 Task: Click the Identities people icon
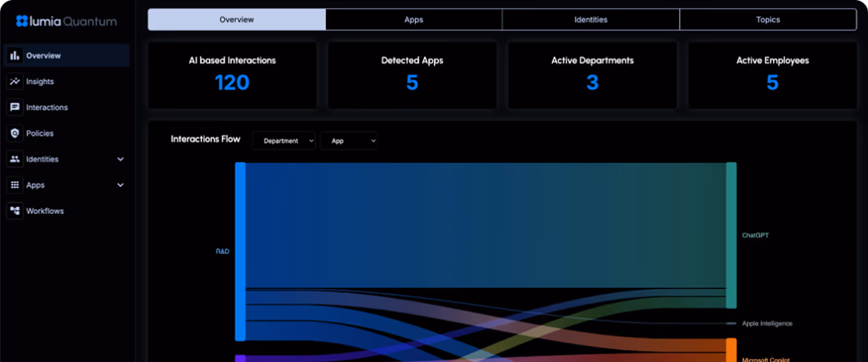(x=15, y=159)
